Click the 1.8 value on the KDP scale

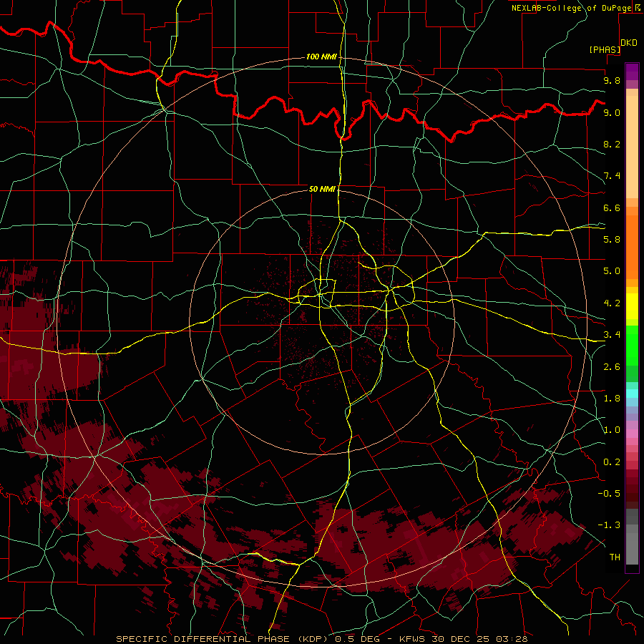(612, 399)
